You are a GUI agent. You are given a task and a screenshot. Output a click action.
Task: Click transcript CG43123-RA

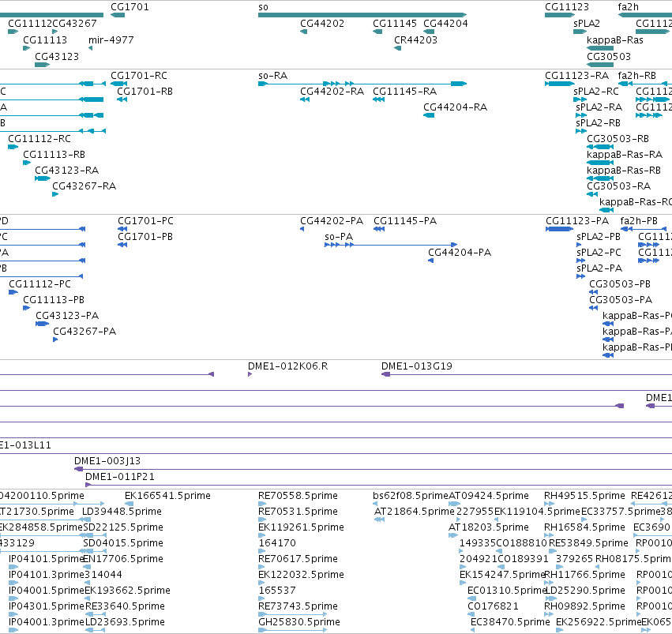tap(67, 170)
